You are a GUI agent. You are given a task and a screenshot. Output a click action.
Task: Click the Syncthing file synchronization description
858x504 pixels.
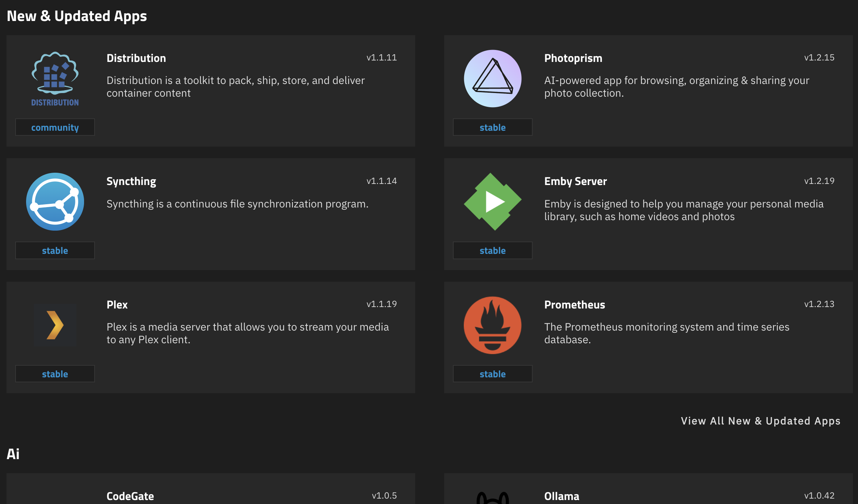click(237, 204)
